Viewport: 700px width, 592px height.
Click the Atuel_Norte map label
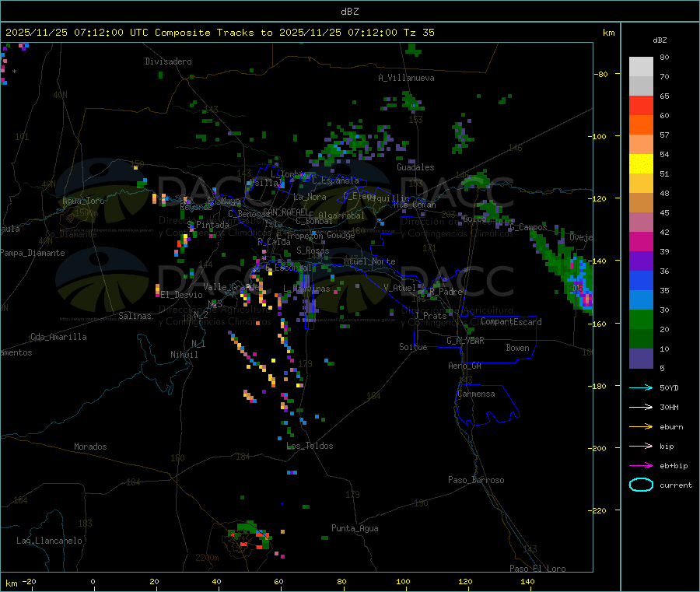(369, 261)
